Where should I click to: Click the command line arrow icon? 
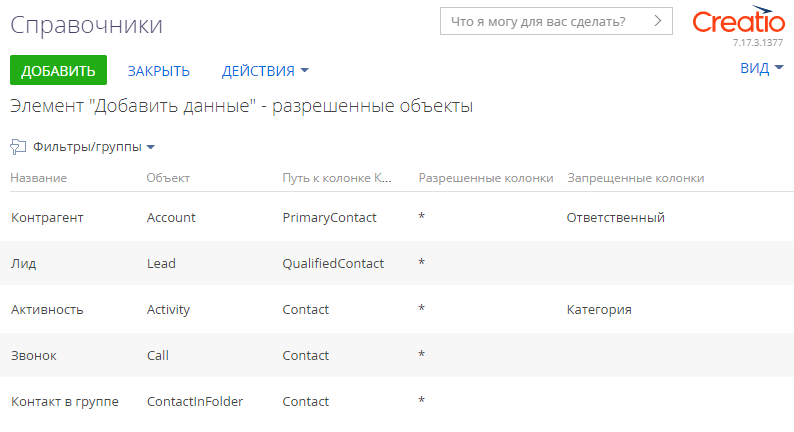[x=657, y=21]
